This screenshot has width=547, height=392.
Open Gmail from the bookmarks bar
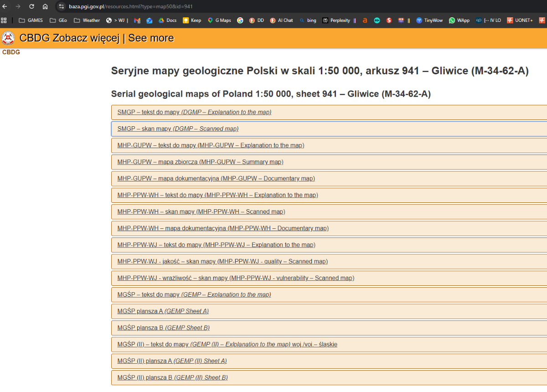point(137,20)
